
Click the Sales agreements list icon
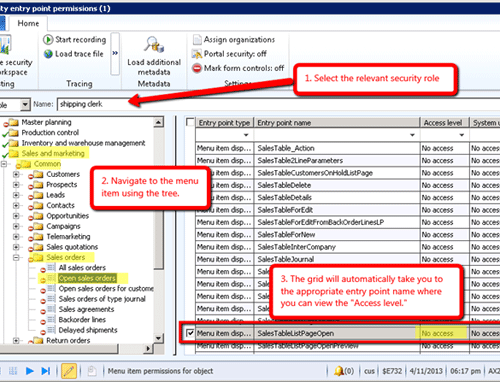coord(51,309)
